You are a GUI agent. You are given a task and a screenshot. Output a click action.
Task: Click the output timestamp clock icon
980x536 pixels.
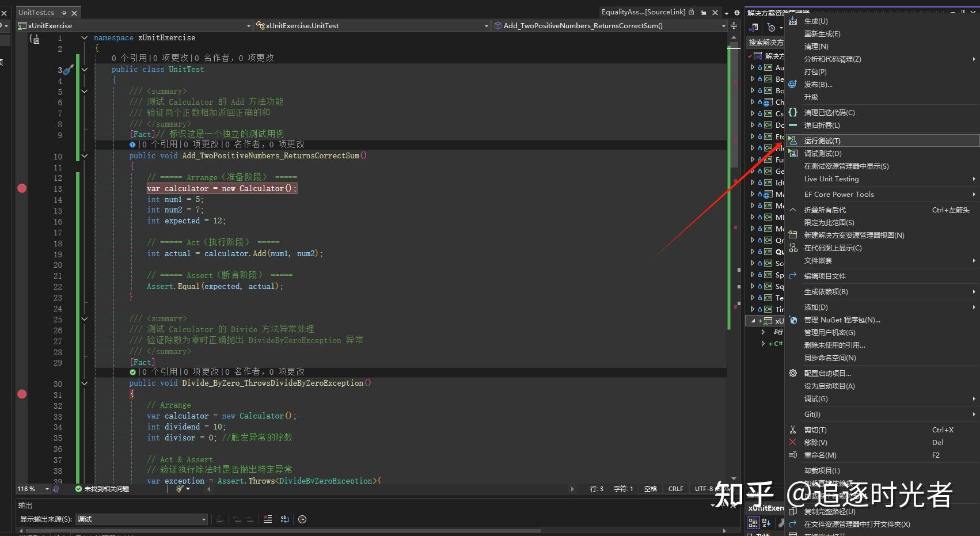pyautogui.click(x=302, y=519)
